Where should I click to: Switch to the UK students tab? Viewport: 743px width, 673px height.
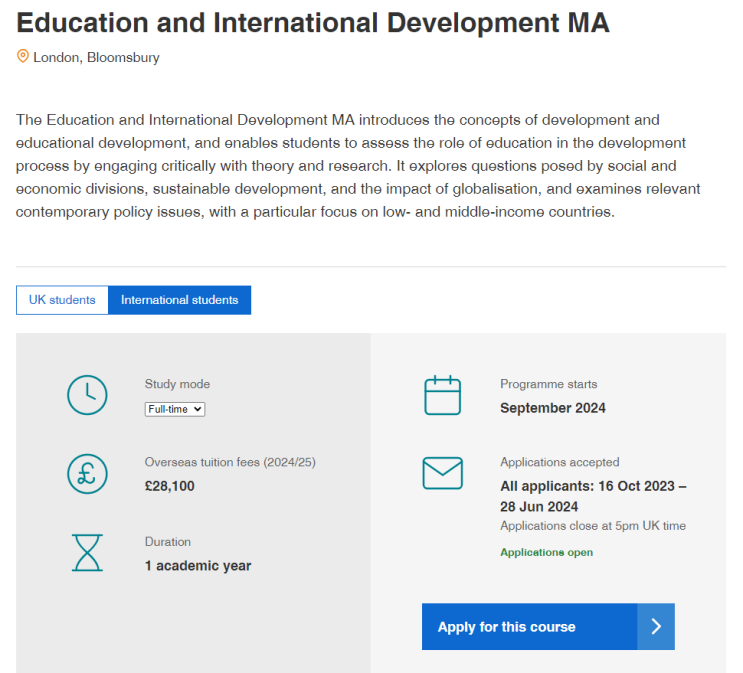(x=62, y=300)
